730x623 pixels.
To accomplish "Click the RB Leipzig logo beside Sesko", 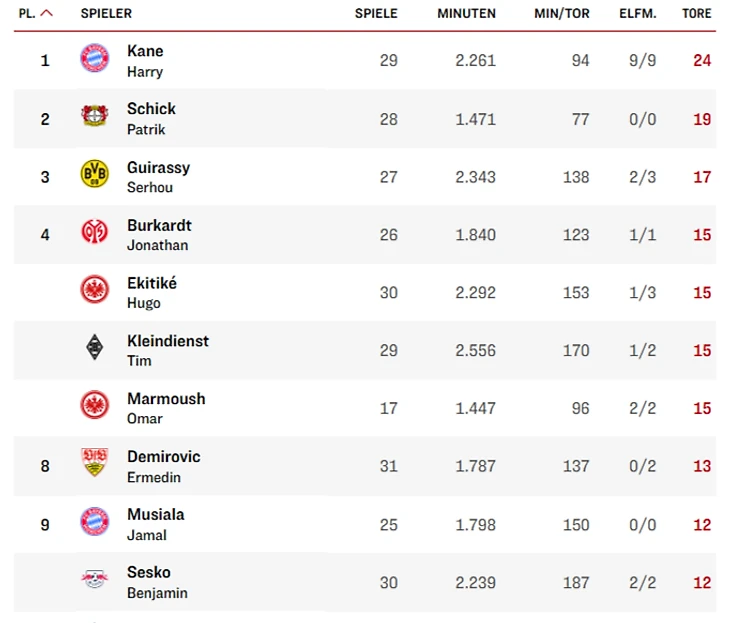I will [x=94, y=579].
